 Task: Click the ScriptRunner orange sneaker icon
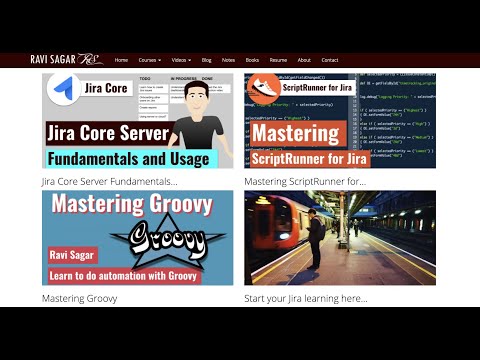[x=263, y=89]
